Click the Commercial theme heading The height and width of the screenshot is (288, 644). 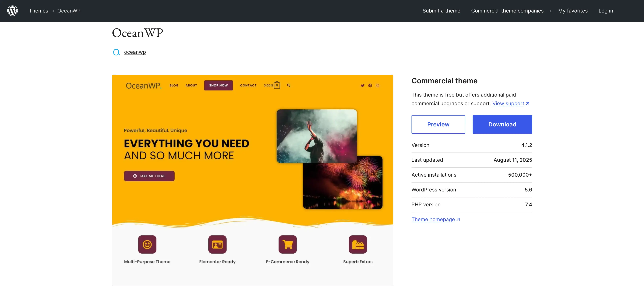[x=444, y=81]
